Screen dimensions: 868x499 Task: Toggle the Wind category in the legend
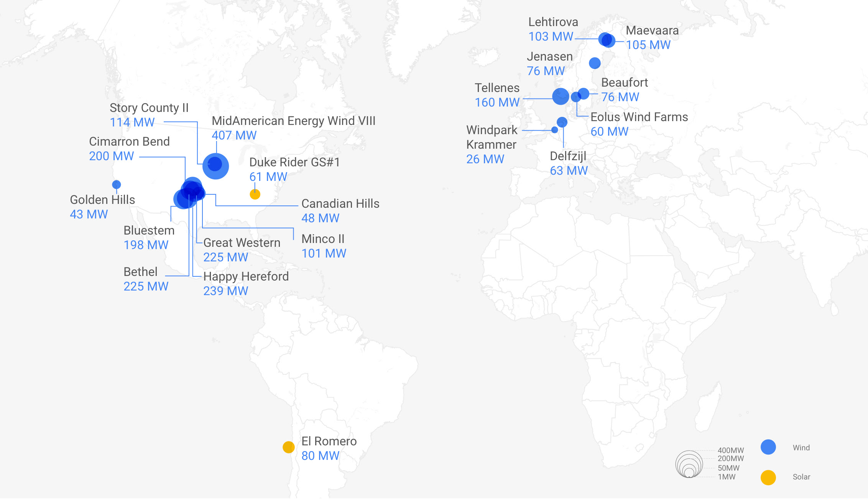769,447
